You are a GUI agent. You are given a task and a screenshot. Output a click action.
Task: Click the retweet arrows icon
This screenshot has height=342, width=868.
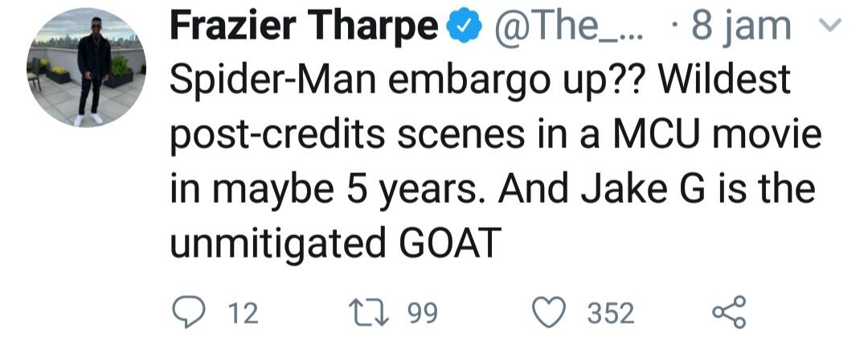point(369,313)
